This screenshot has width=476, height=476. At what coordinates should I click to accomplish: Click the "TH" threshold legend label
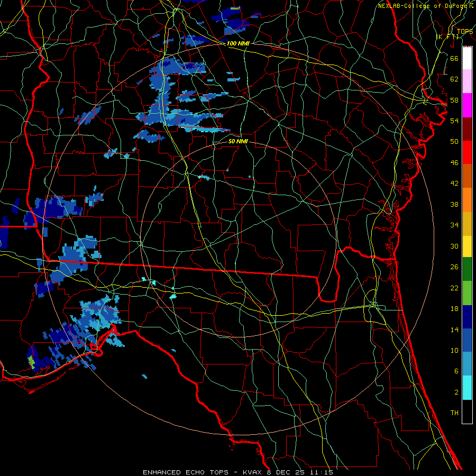[x=454, y=413]
